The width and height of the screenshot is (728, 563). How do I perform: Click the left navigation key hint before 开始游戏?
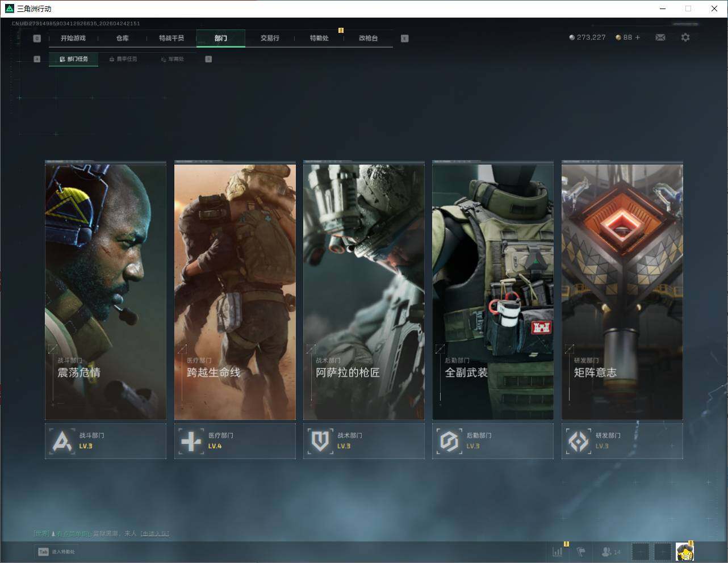coord(37,39)
